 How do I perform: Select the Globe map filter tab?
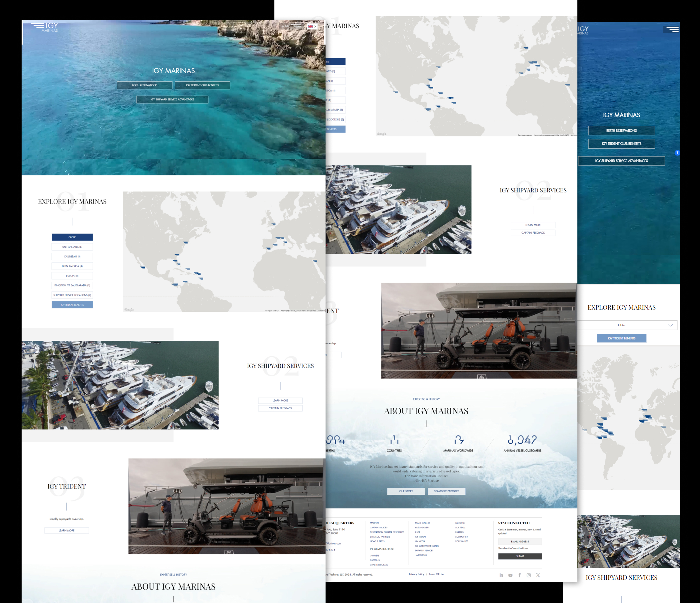pos(72,237)
